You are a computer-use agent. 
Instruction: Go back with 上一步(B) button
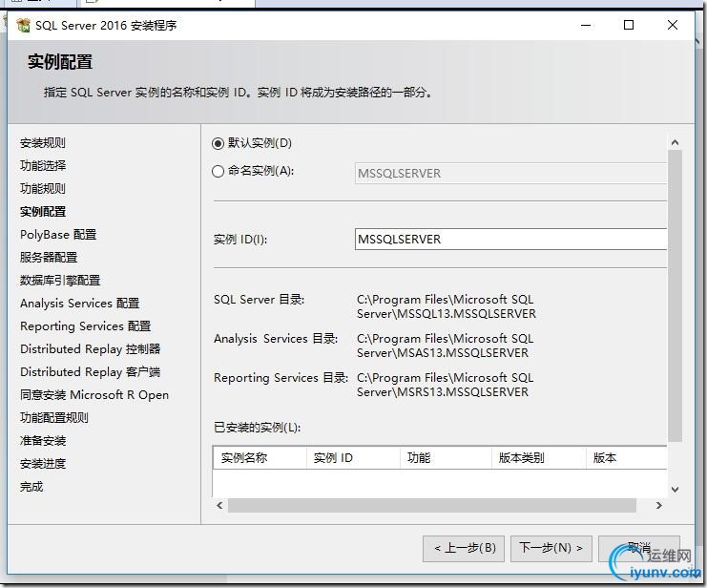pyautogui.click(x=464, y=548)
